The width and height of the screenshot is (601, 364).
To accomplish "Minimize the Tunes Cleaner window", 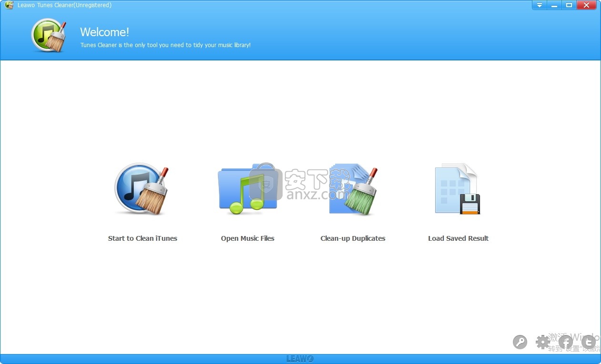I will pyautogui.click(x=554, y=5).
